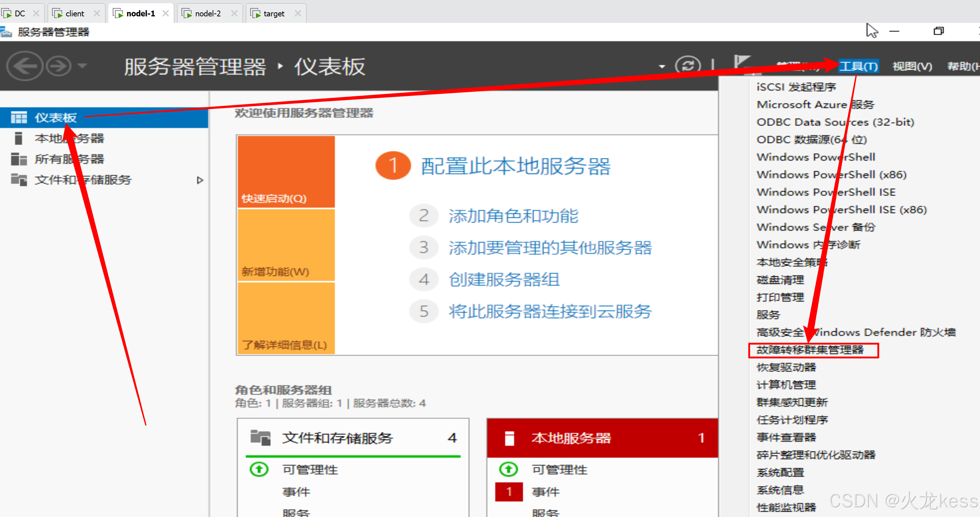Click the forward navigation arrow icon
The image size is (980, 517).
click(x=59, y=66)
